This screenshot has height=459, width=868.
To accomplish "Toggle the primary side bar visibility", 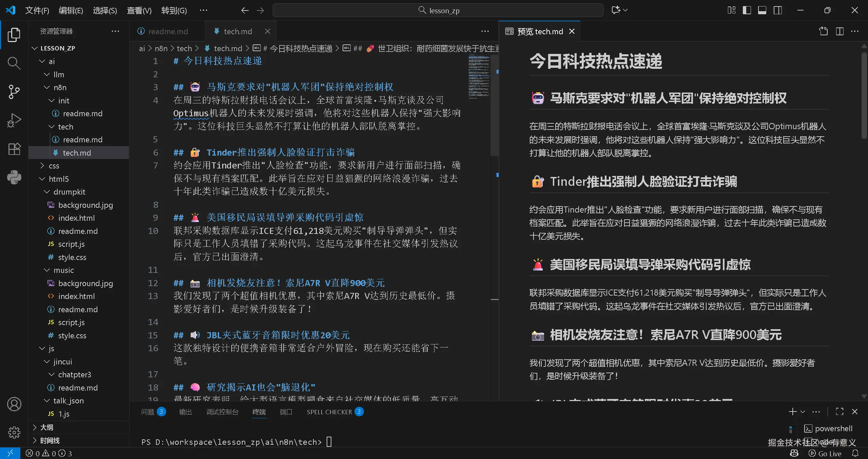I will click(747, 10).
